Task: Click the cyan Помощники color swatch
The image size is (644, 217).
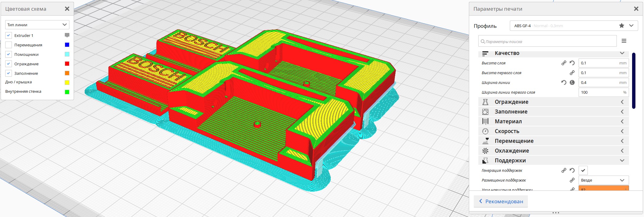Action: tap(67, 54)
